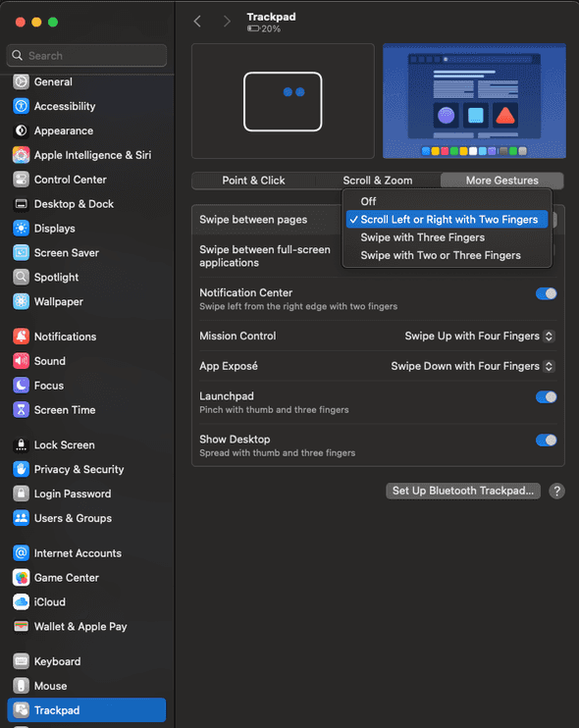Screen dimensions: 579x728
Task: Click the Control Center icon
Action: tap(21, 180)
